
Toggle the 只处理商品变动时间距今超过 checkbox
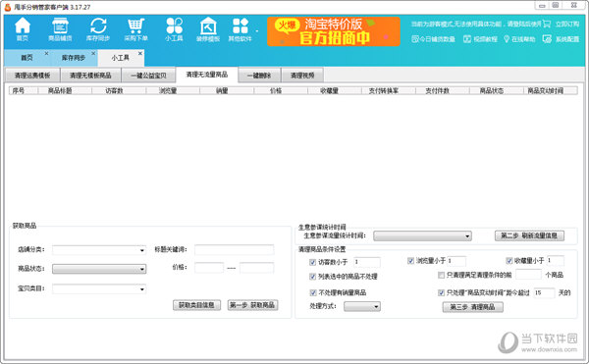(x=442, y=292)
